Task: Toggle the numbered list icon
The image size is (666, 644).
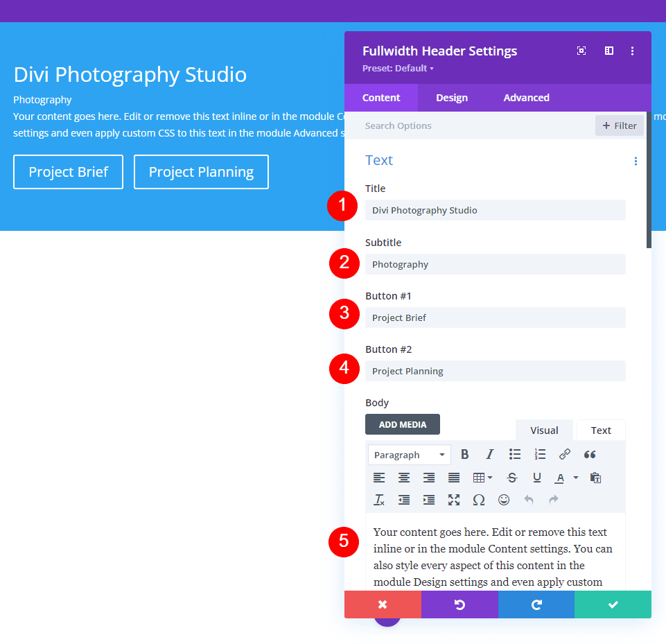Action: (x=540, y=454)
